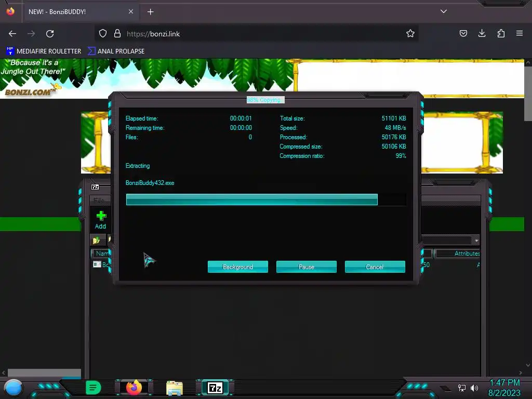This screenshot has height=399, width=532.
Task: Open the blue Start orb
Action: [x=14, y=388]
